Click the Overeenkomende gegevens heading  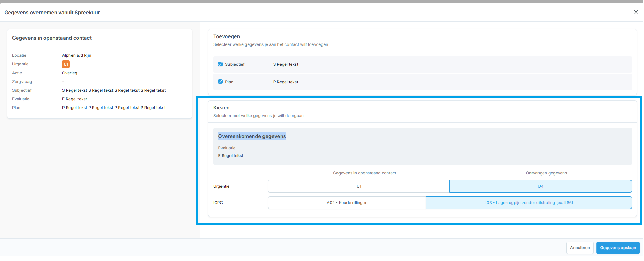pos(252,136)
